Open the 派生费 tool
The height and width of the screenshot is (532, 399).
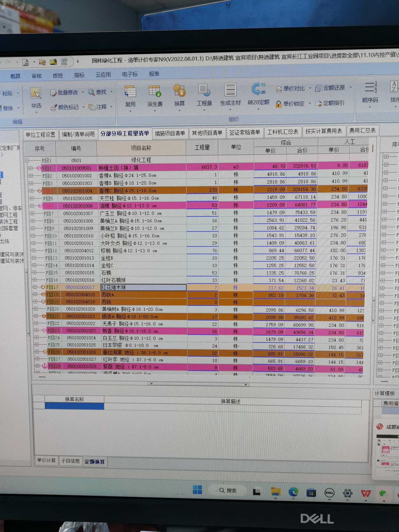[x=155, y=96]
